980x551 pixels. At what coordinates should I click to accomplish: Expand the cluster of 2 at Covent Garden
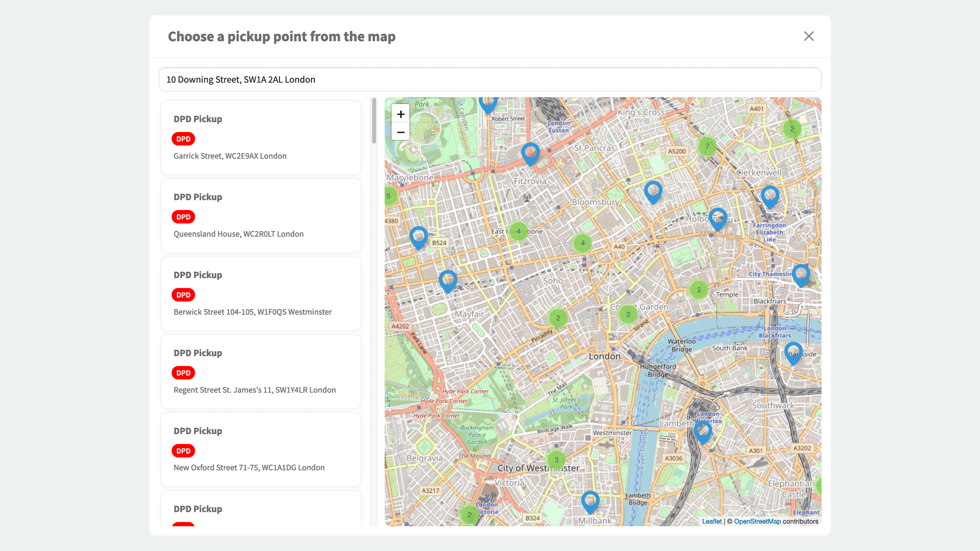point(628,315)
